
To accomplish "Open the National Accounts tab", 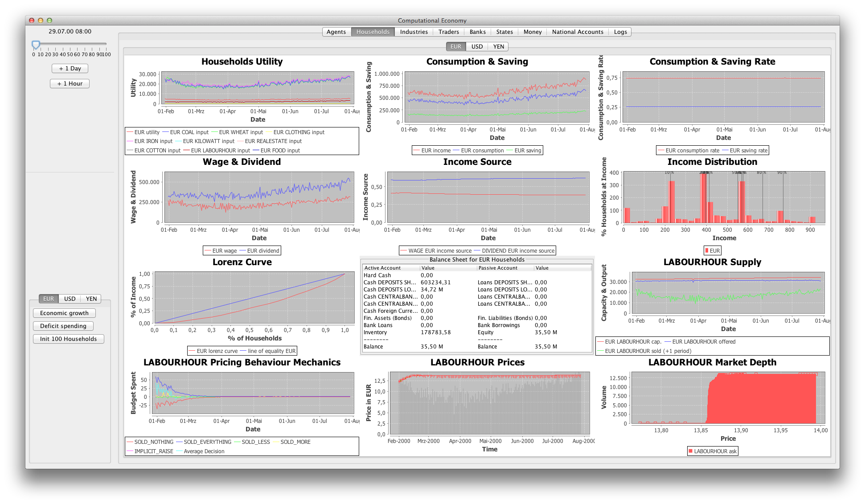I will [577, 32].
